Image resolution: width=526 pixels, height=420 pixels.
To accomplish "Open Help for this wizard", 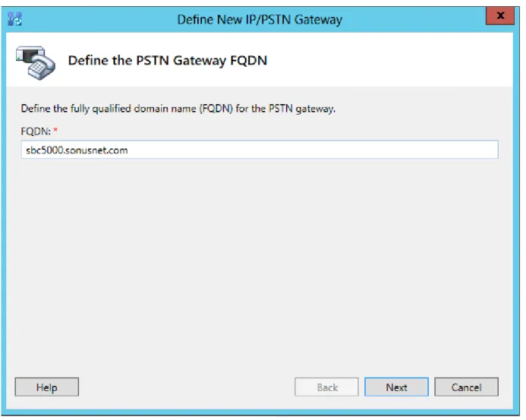I will (x=46, y=387).
